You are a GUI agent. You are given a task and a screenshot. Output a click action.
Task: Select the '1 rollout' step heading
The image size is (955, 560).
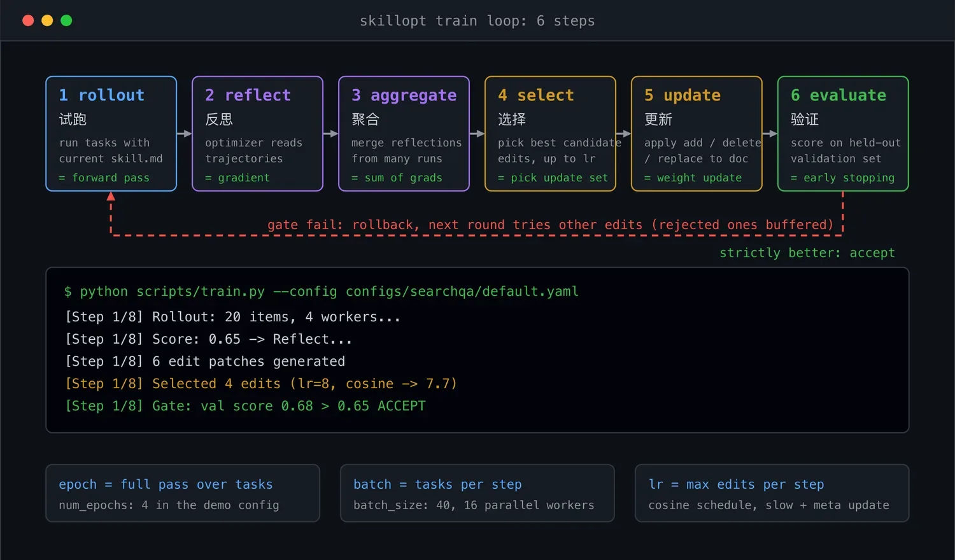coord(102,95)
